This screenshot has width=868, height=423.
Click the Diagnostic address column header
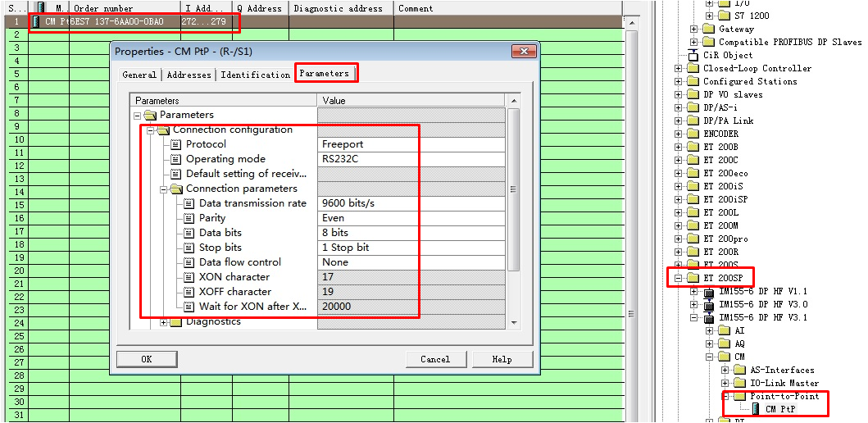tap(342, 8)
